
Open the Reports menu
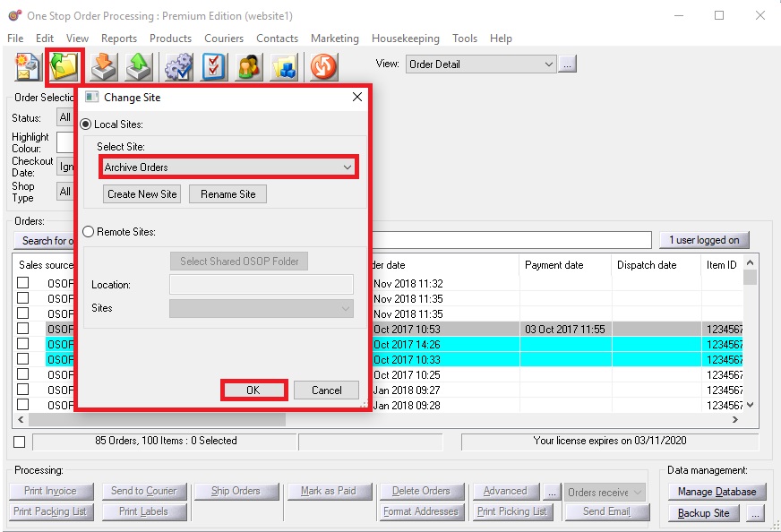119,39
